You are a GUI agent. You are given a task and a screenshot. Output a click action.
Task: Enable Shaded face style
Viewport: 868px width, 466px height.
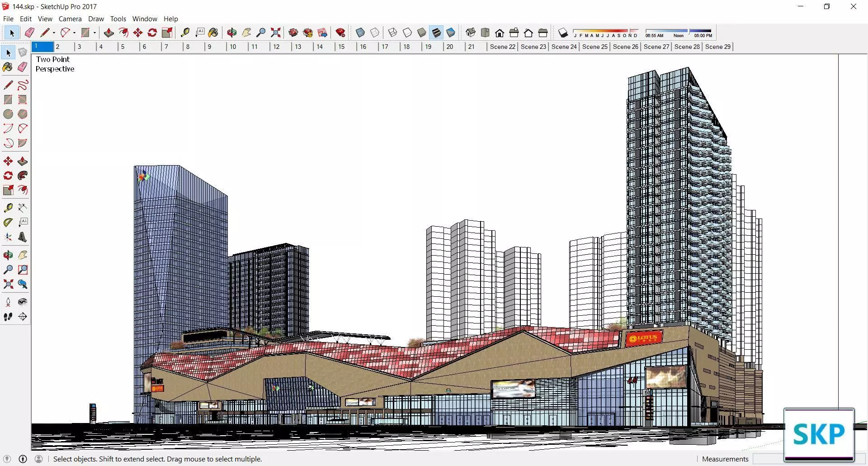click(422, 33)
